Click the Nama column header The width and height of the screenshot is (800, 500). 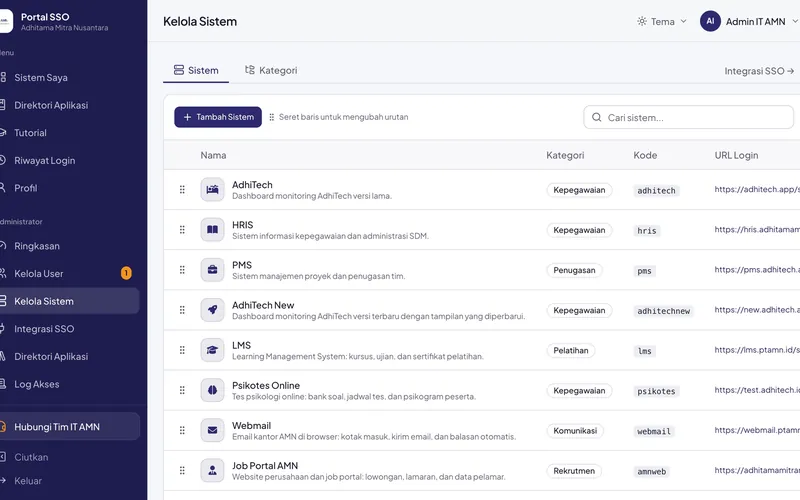point(213,155)
